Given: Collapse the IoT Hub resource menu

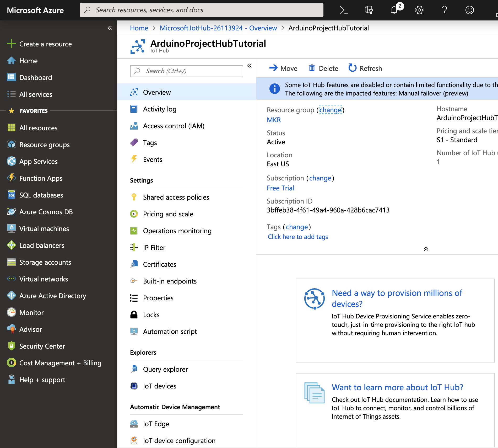Looking at the screenshot, I should click(x=249, y=66).
